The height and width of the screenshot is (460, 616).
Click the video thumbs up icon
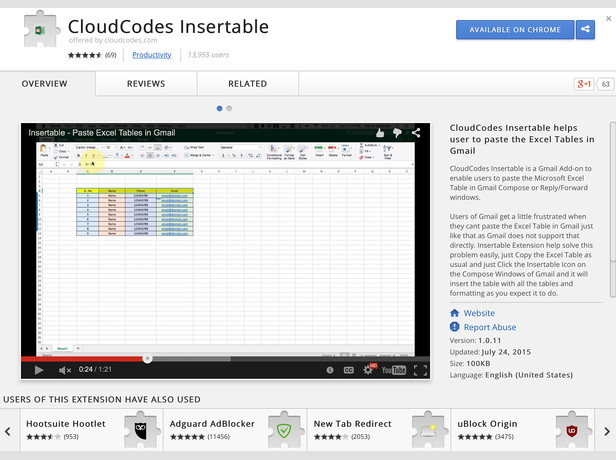[x=380, y=133]
